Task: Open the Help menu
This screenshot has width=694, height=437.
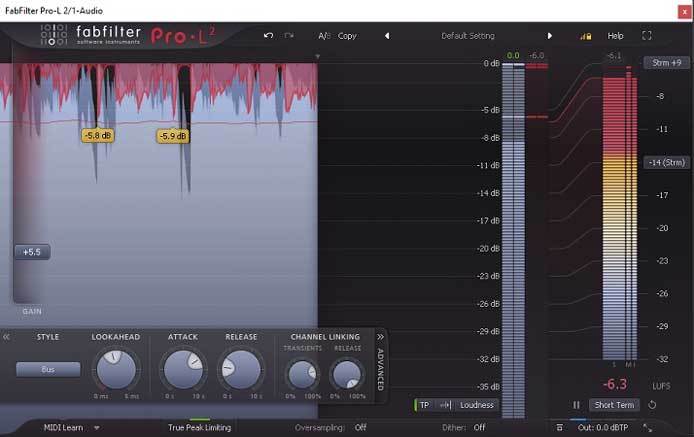Action: (615, 36)
